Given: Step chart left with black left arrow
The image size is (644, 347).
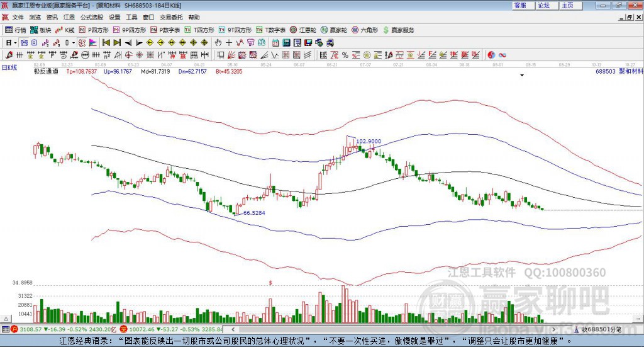Looking at the screenshot, I should tap(128, 43).
